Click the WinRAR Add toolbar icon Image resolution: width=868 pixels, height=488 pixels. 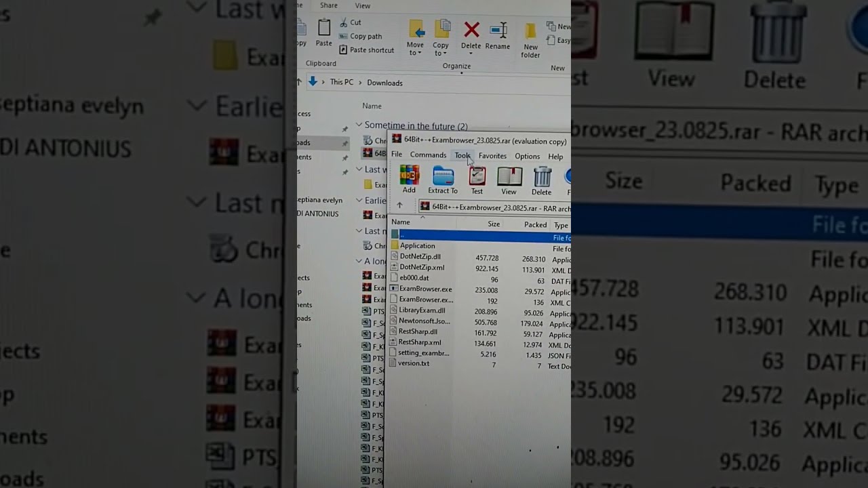coord(409,176)
